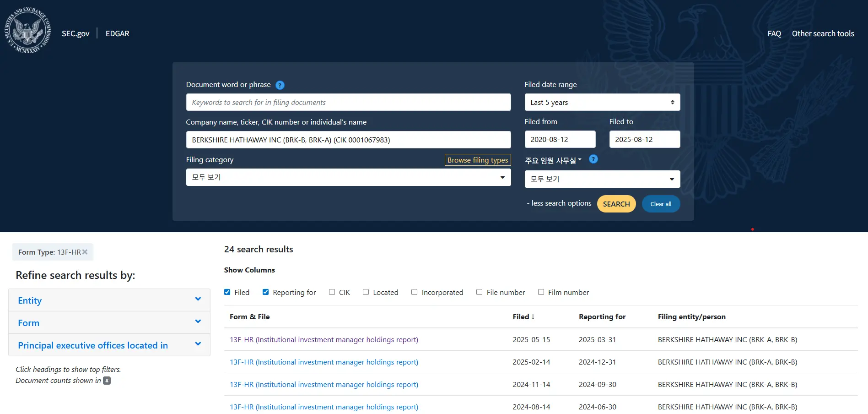Collapse with less search options link

point(559,203)
